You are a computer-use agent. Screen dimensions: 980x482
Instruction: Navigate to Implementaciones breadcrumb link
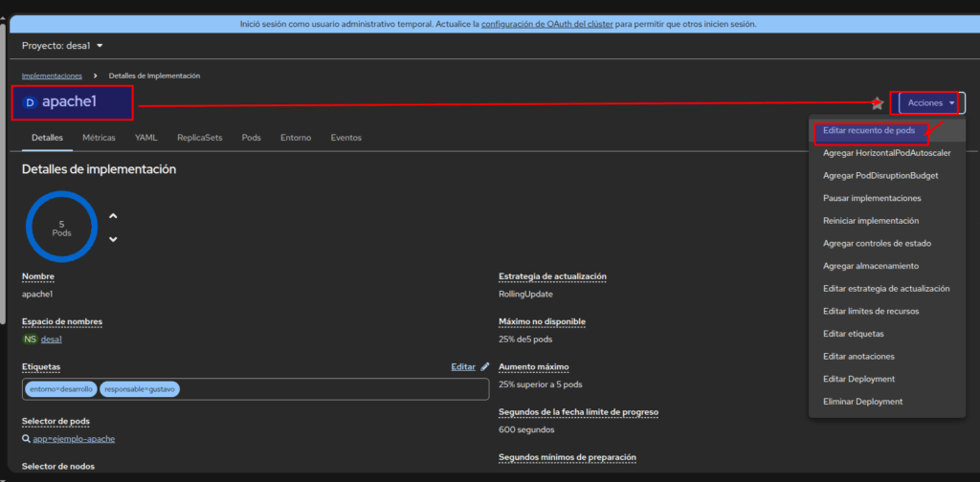(52, 76)
